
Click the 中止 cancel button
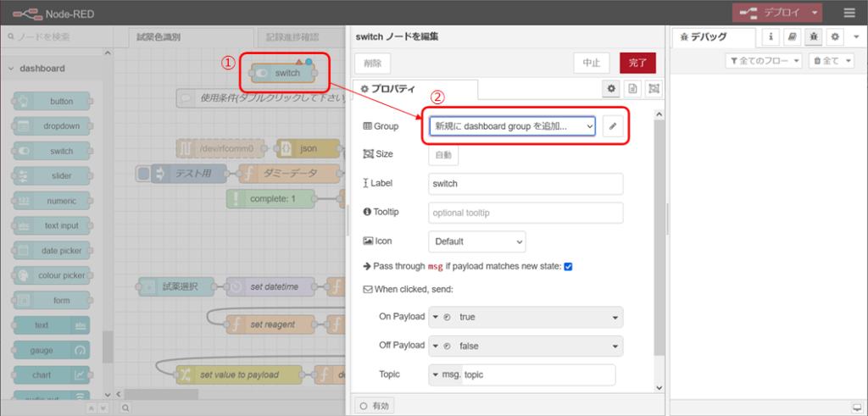point(591,63)
